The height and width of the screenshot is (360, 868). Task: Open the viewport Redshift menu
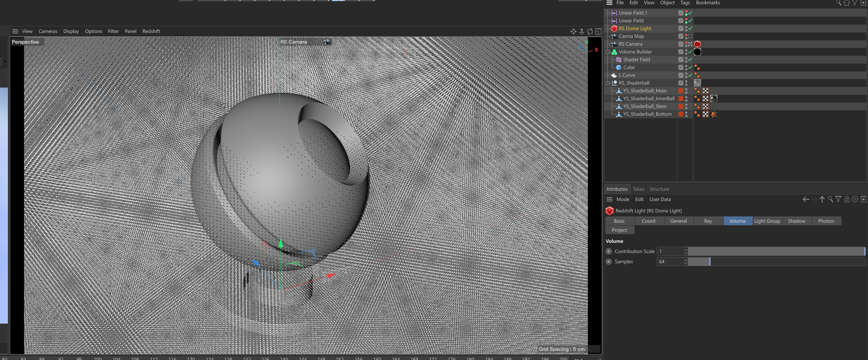151,31
